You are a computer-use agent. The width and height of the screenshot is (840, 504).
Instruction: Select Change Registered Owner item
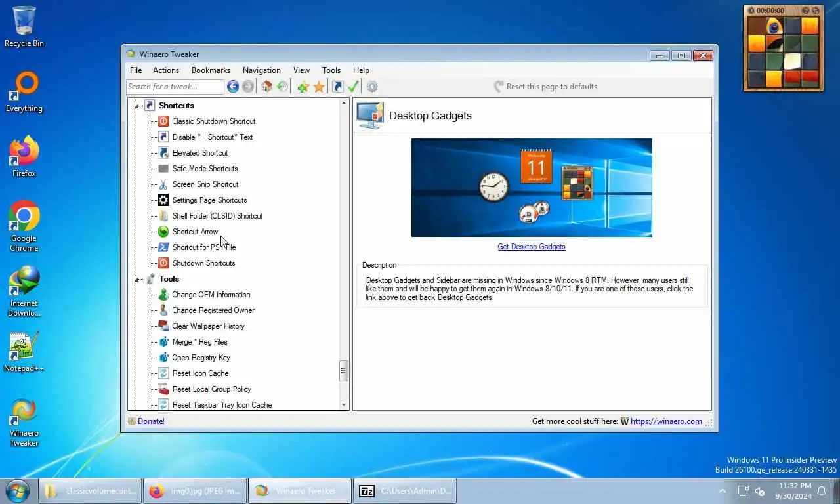click(x=213, y=310)
